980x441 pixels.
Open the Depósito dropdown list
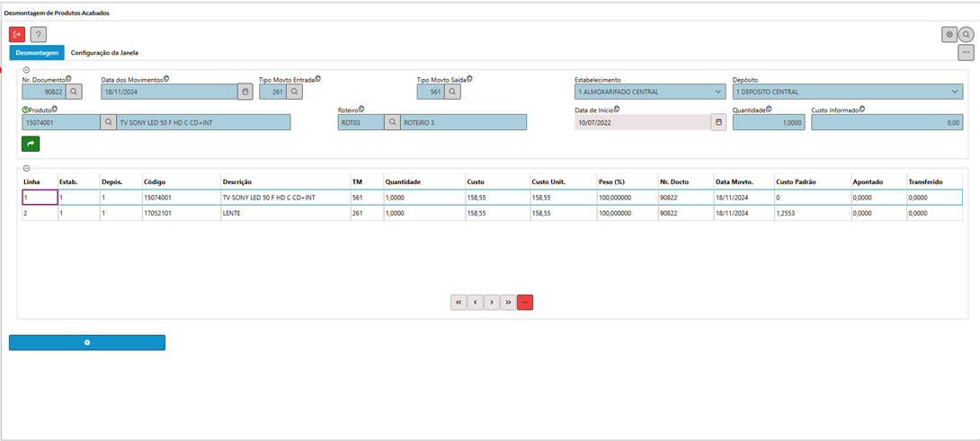pos(954,92)
